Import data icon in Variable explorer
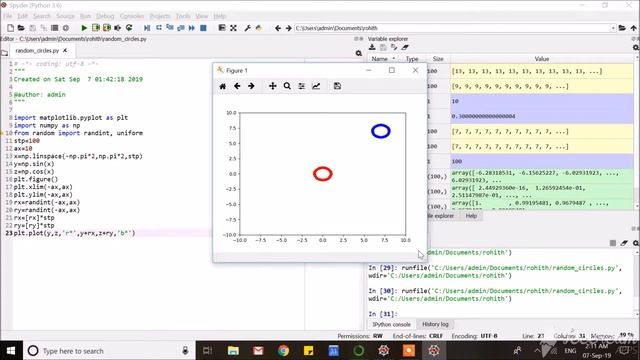The height and width of the screenshot is (360, 640). point(372,47)
